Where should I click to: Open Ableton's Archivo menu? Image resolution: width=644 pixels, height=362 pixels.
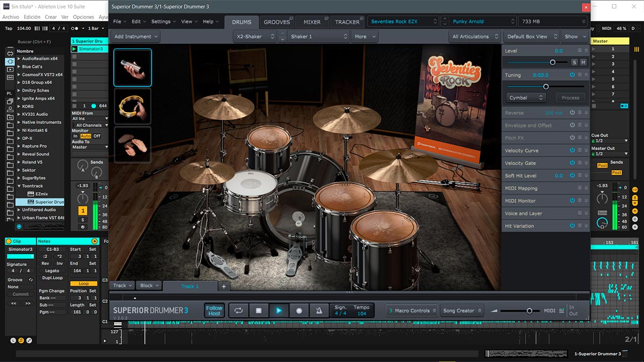point(11,17)
